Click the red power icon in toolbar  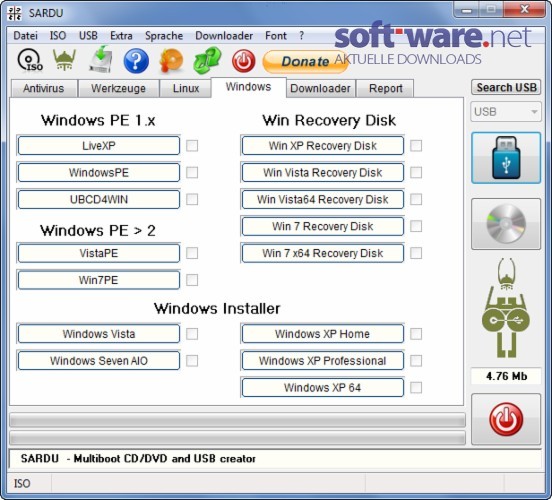[x=243, y=61]
